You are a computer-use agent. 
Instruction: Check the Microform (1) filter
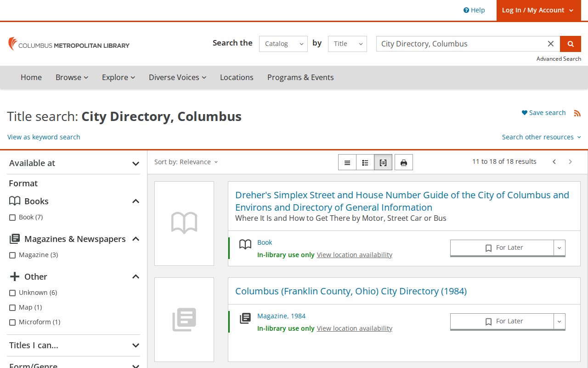pos(12,322)
